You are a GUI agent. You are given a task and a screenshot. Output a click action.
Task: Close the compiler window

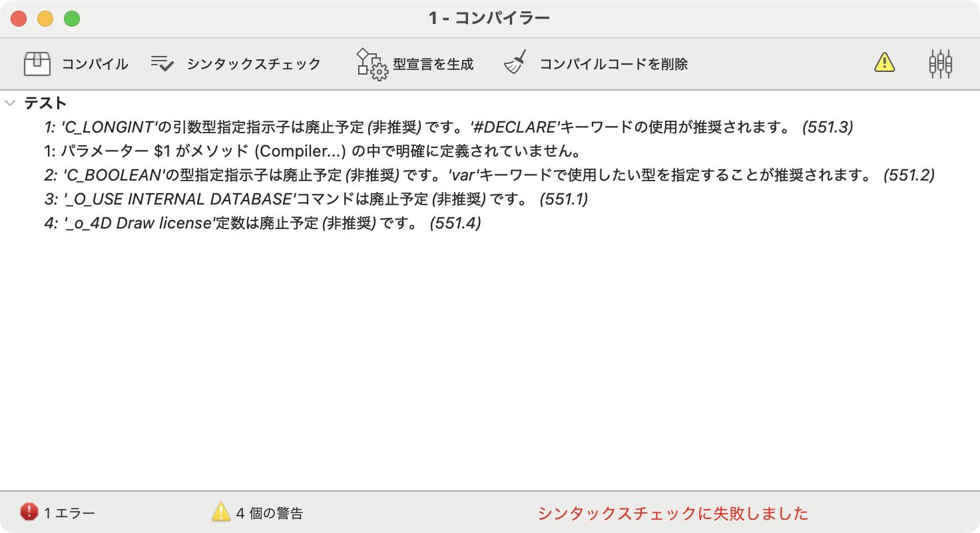pos(19,19)
